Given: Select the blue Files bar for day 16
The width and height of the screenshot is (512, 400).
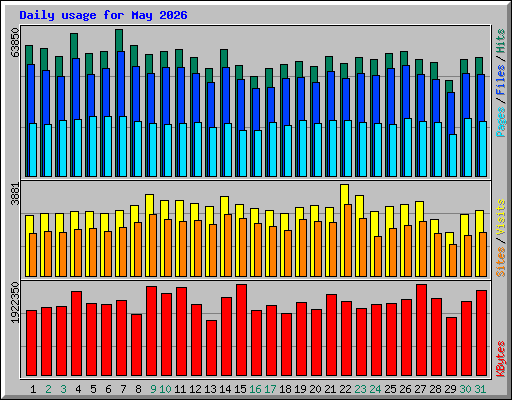Looking at the screenshot, I should [256, 109].
